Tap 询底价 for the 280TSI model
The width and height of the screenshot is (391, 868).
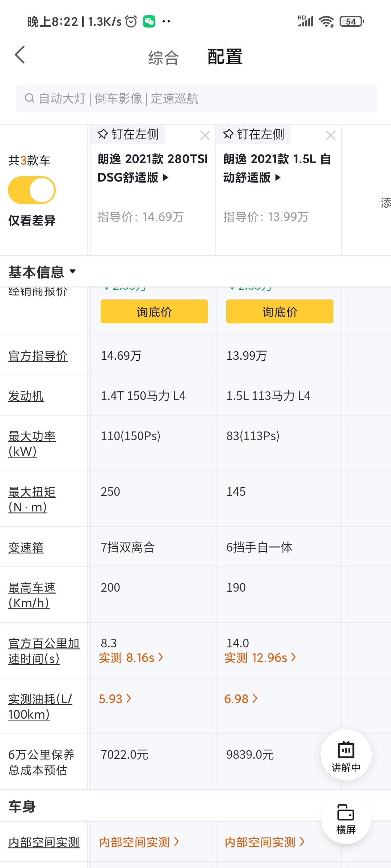pos(154,311)
